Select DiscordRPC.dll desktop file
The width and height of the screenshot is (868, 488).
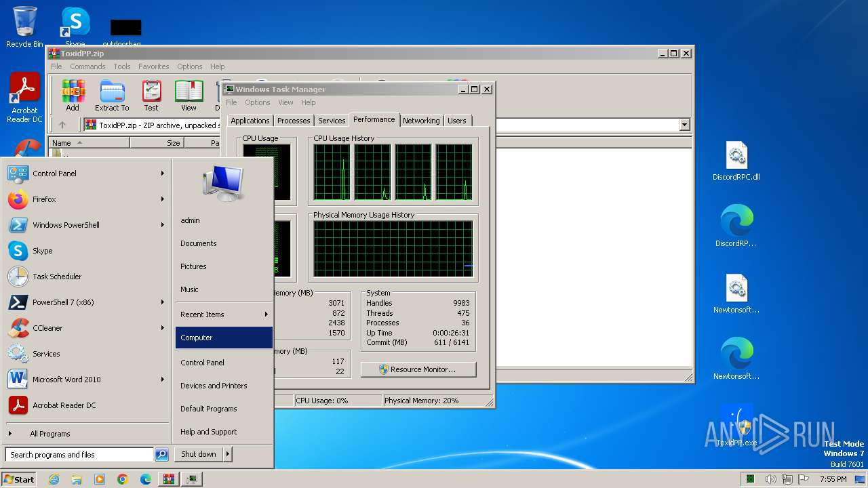736,161
